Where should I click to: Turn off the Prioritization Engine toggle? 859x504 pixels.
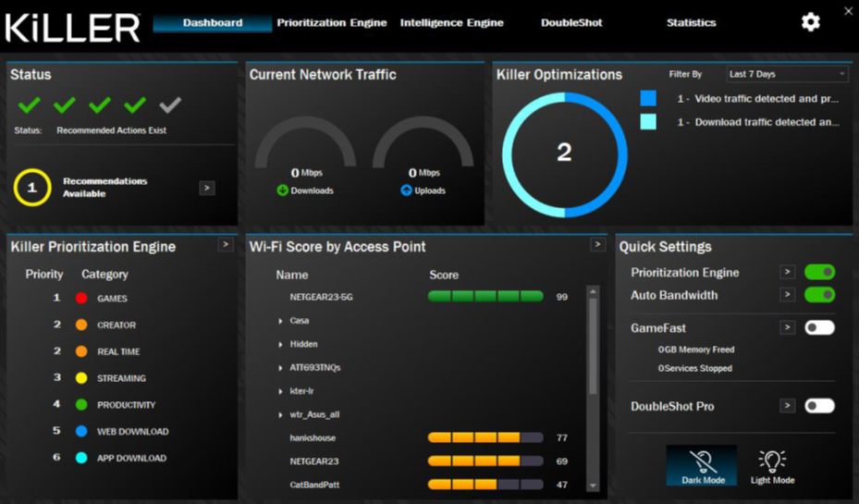(x=819, y=272)
